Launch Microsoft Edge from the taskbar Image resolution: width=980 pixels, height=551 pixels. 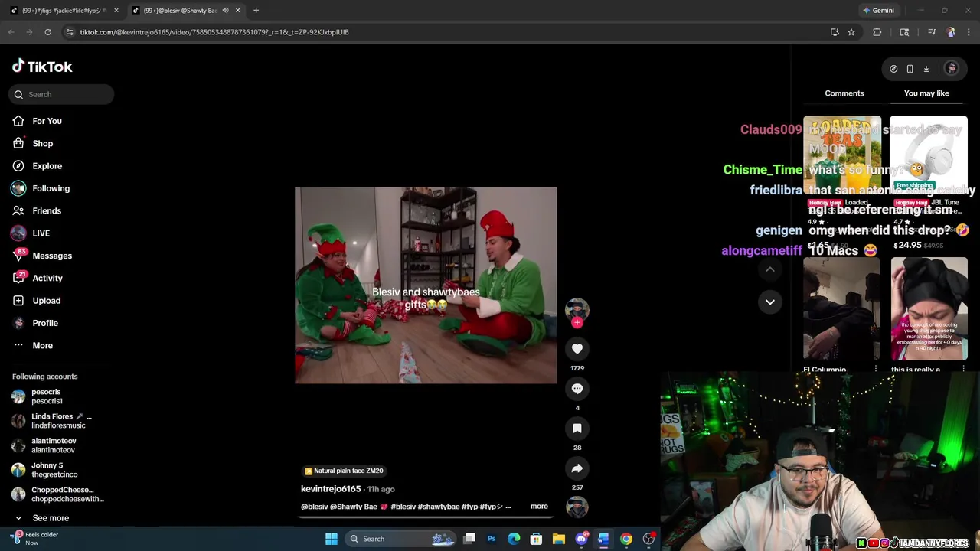(x=514, y=539)
